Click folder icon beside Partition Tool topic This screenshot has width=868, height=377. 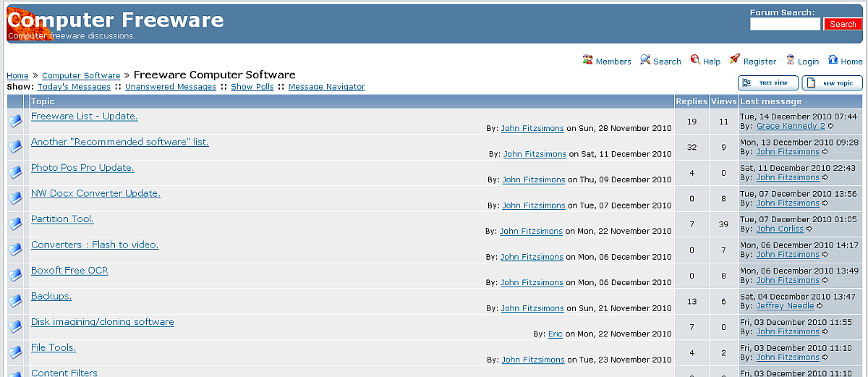tap(15, 224)
